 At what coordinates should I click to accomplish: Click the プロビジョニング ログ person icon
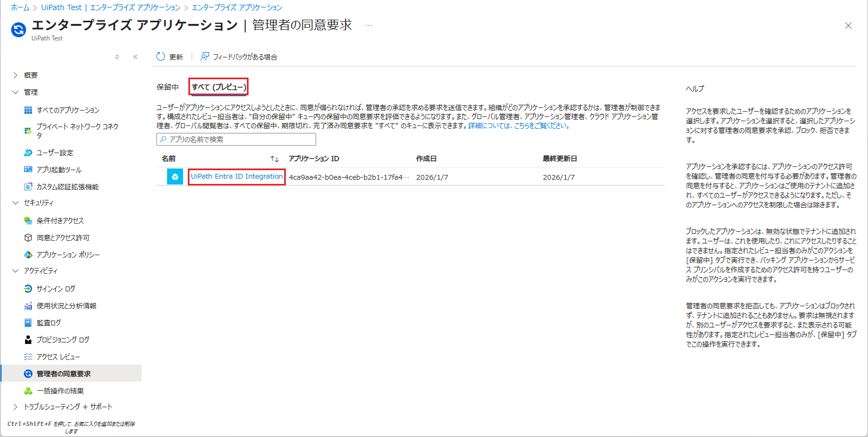click(x=28, y=340)
